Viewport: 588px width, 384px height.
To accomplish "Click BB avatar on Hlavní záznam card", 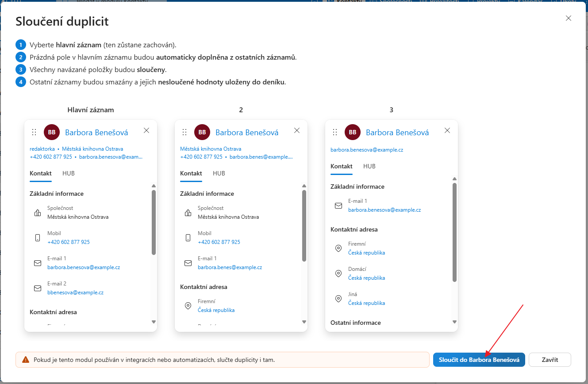I will [x=52, y=132].
